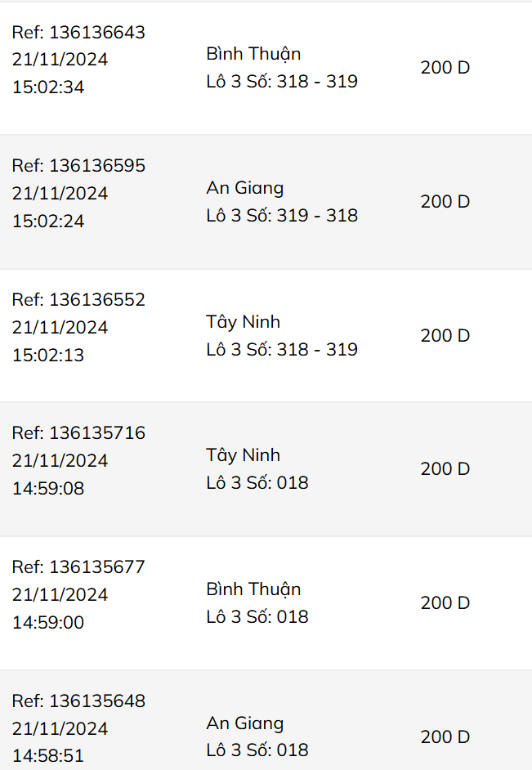The width and height of the screenshot is (532, 770).
Task: Select the 14:59:00 time entry
Action: pos(48,622)
